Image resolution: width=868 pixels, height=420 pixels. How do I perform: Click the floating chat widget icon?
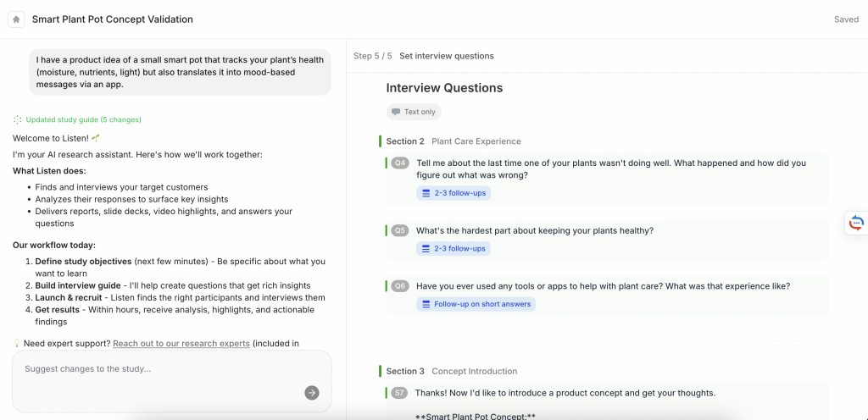(856, 223)
